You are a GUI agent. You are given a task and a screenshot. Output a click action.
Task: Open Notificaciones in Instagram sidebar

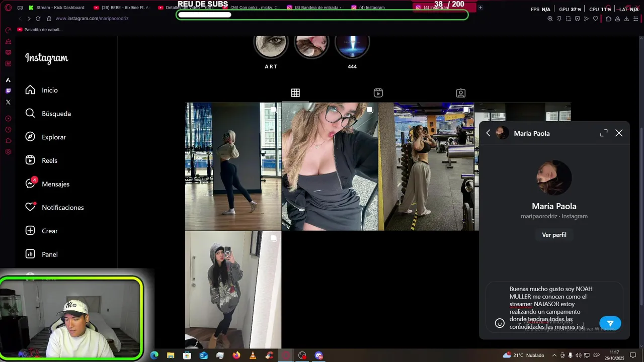pyautogui.click(x=55, y=208)
